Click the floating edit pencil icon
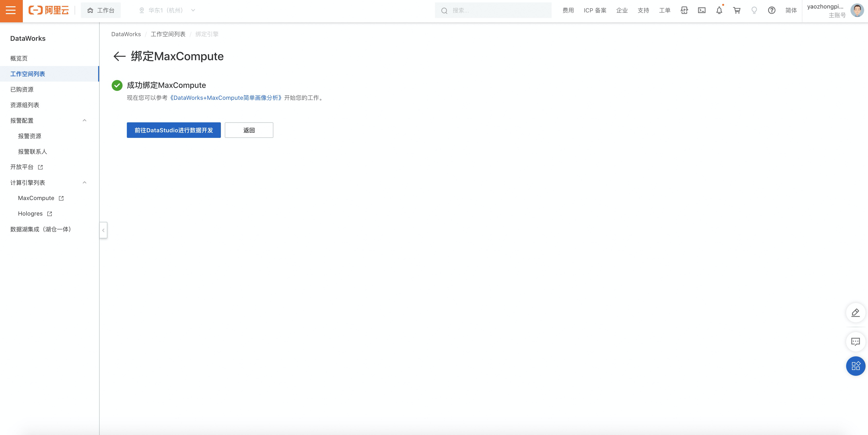The image size is (868, 435). pyautogui.click(x=856, y=312)
